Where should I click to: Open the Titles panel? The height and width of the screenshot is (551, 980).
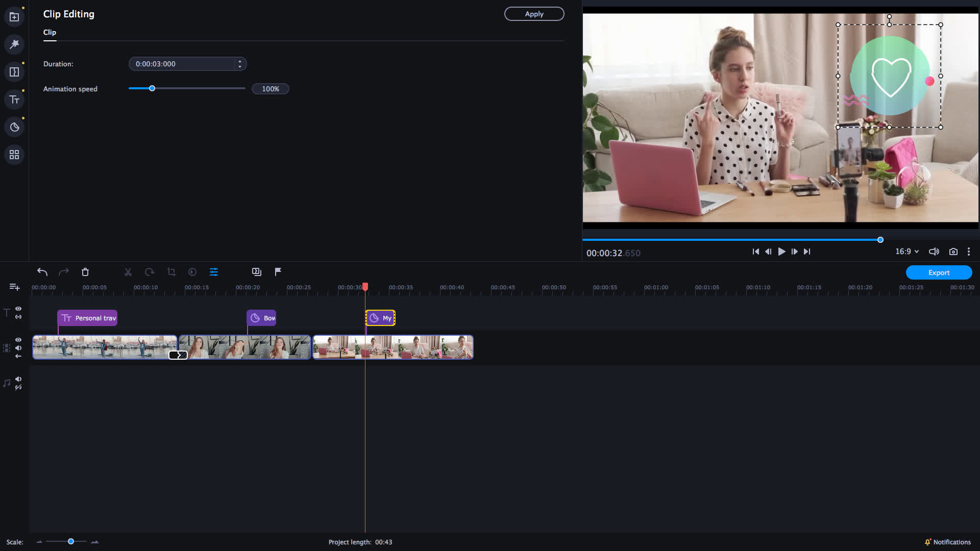[14, 99]
